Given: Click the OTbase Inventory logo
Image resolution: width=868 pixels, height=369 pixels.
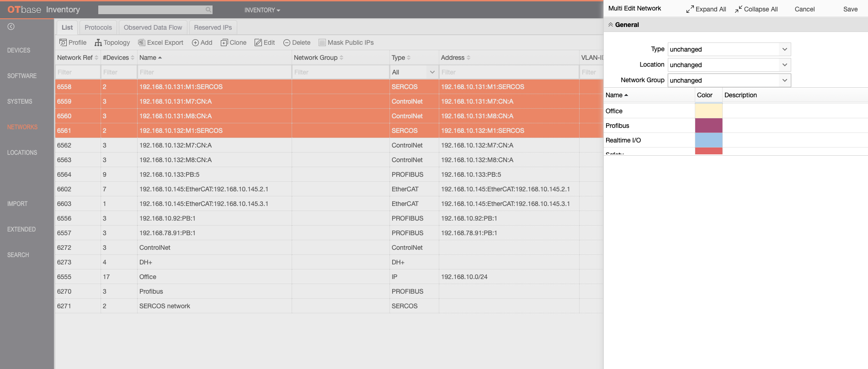Looking at the screenshot, I should point(43,10).
